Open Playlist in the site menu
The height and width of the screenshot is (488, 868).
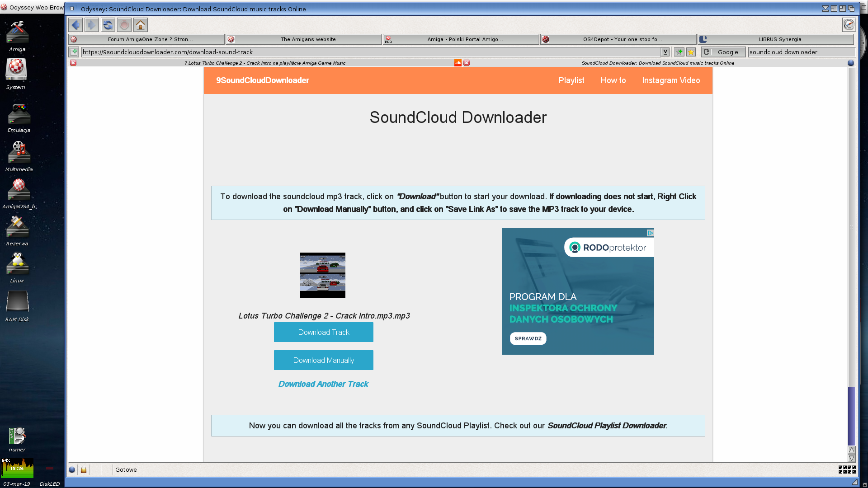[571, 80]
